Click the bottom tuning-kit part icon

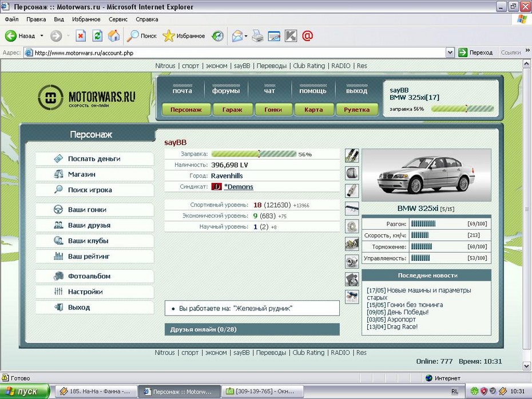coord(352,297)
